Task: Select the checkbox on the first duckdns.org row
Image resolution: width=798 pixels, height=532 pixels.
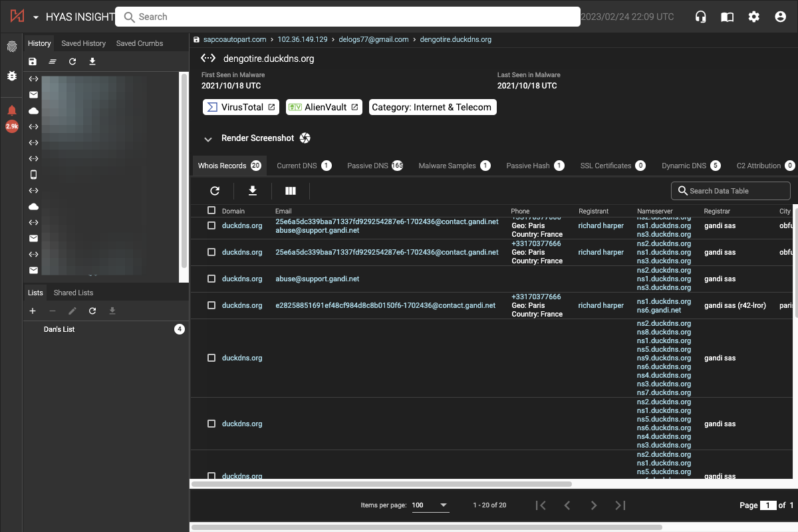Action: point(211,225)
